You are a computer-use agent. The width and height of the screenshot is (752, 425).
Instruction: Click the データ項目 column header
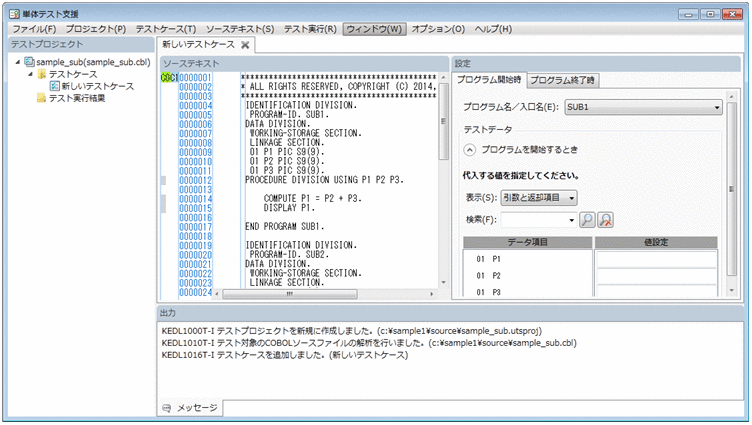click(x=528, y=242)
